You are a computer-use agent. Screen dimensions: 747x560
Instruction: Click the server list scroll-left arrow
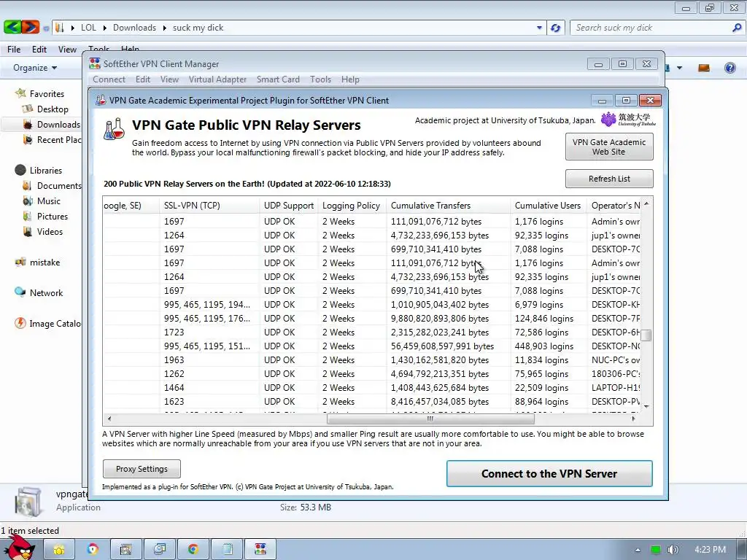109,419
